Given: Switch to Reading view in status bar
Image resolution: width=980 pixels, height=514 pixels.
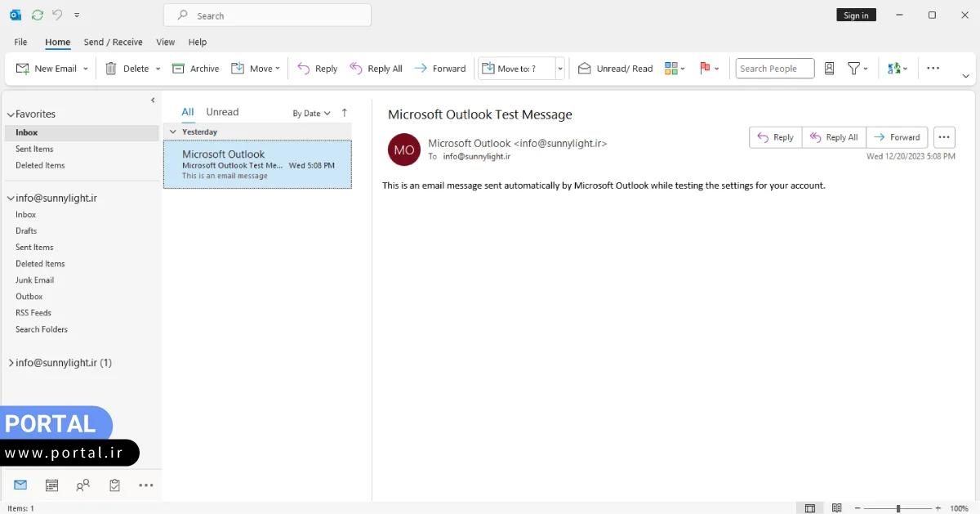Looking at the screenshot, I should [x=836, y=508].
